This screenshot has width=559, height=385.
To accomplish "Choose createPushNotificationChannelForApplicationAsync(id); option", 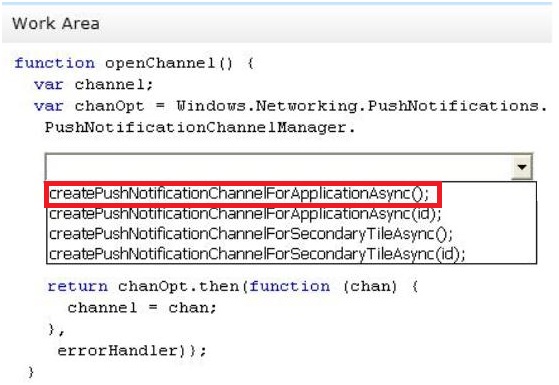I will [245, 214].
